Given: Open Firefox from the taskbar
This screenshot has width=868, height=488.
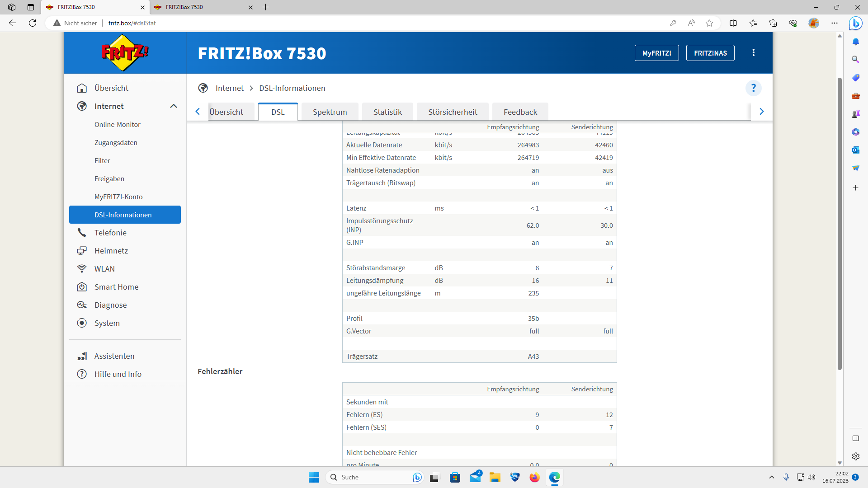Looking at the screenshot, I should tap(535, 477).
